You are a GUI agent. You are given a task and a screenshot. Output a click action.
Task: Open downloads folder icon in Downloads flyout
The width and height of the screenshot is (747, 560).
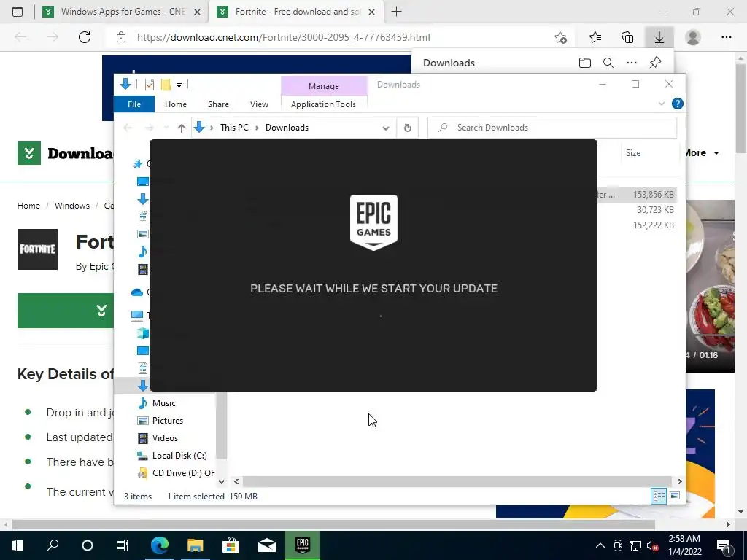[x=584, y=63]
